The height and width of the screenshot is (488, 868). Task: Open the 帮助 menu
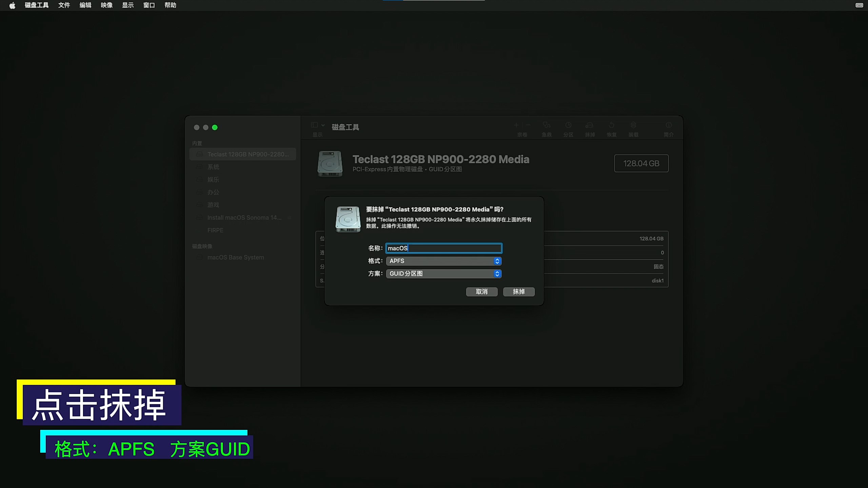coord(170,5)
